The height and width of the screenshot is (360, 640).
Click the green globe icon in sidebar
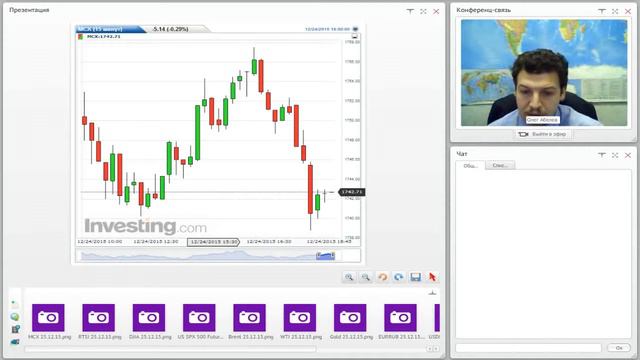[x=15, y=317]
